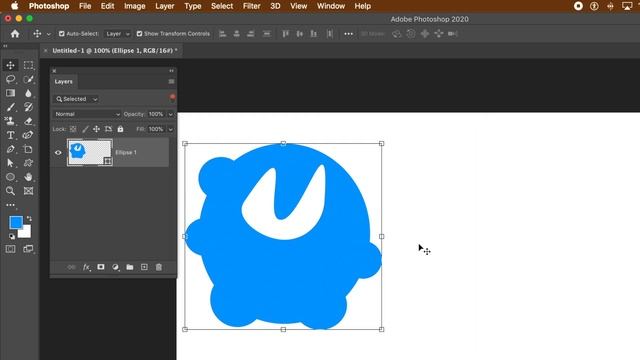
Task: Hide the Ellipse 1 layer
Action: [x=58, y=153]
